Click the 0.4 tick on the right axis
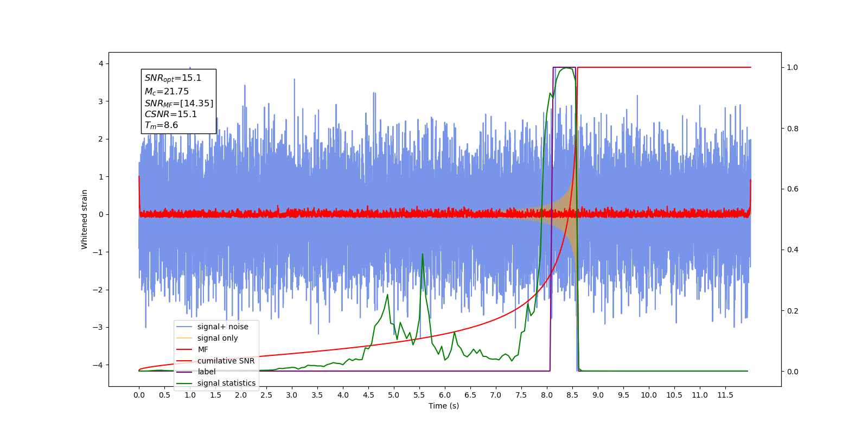 (x=793, y=250)
